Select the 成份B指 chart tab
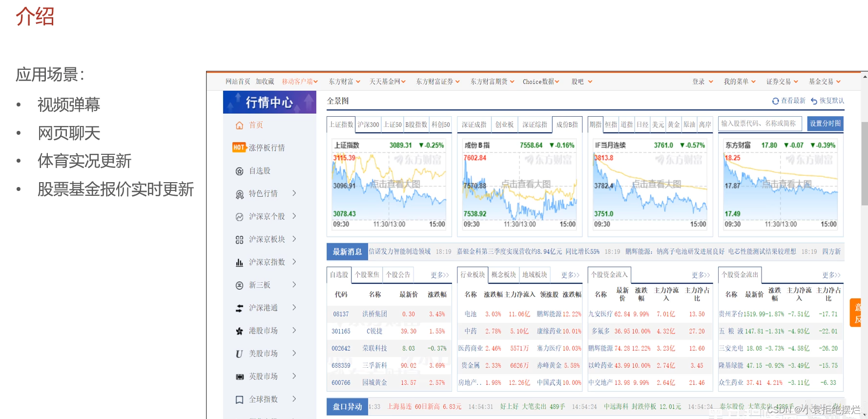868x419 pixels. [x=567, y=125]
